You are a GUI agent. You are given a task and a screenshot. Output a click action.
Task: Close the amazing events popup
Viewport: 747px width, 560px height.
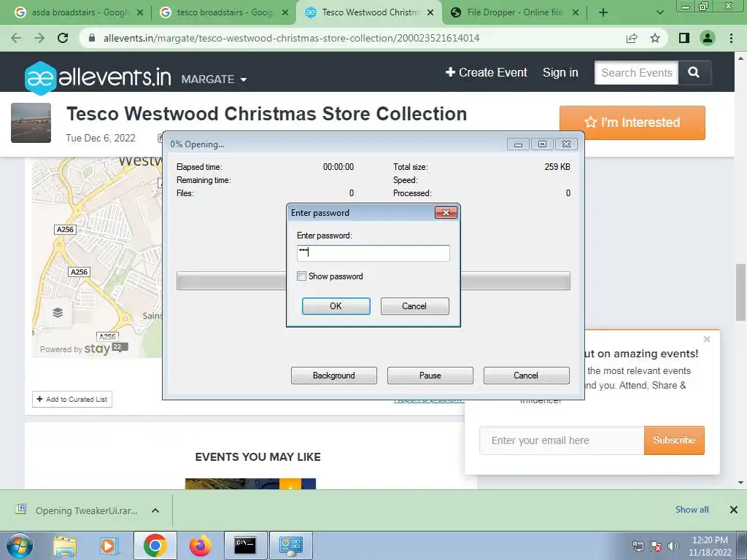(x=707, y=339)
